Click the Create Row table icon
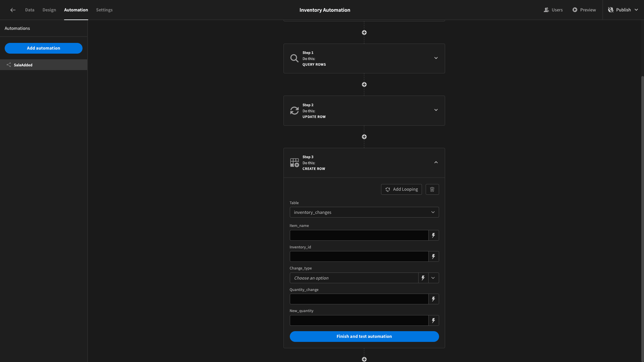644x362 pixels. [294, 163]
